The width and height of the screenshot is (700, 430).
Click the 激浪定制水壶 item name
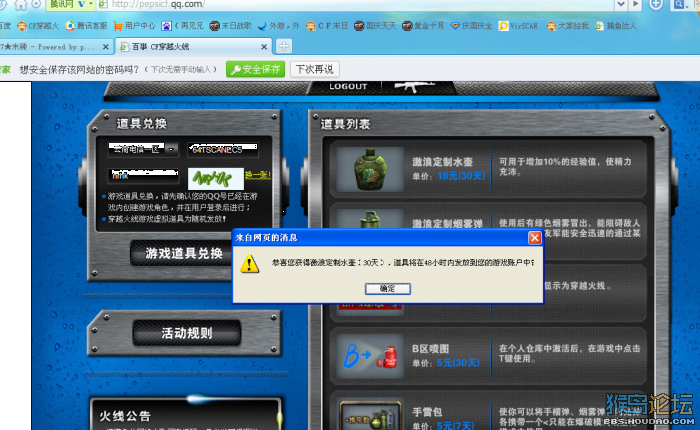(x=442, y=162)
